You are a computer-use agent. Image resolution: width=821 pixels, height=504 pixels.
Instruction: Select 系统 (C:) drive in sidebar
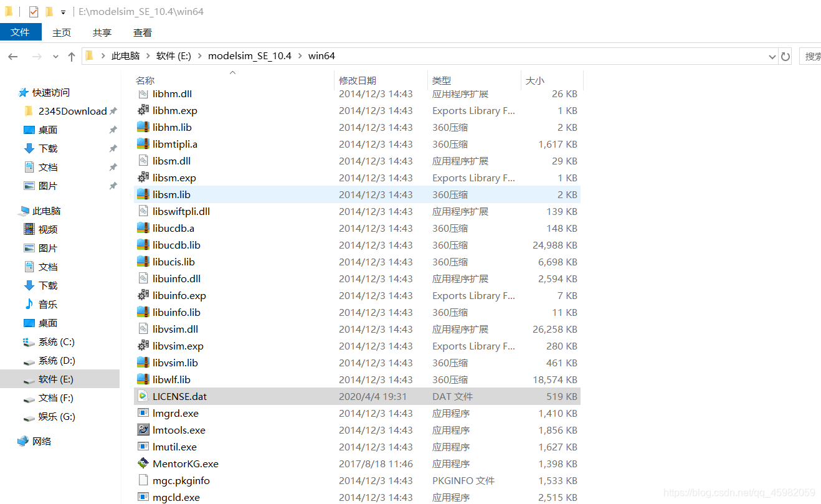click(x=57, y=341)
